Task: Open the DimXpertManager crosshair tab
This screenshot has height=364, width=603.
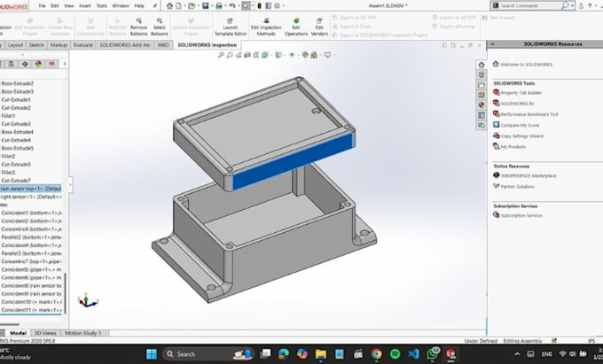Action: point(25,64)
